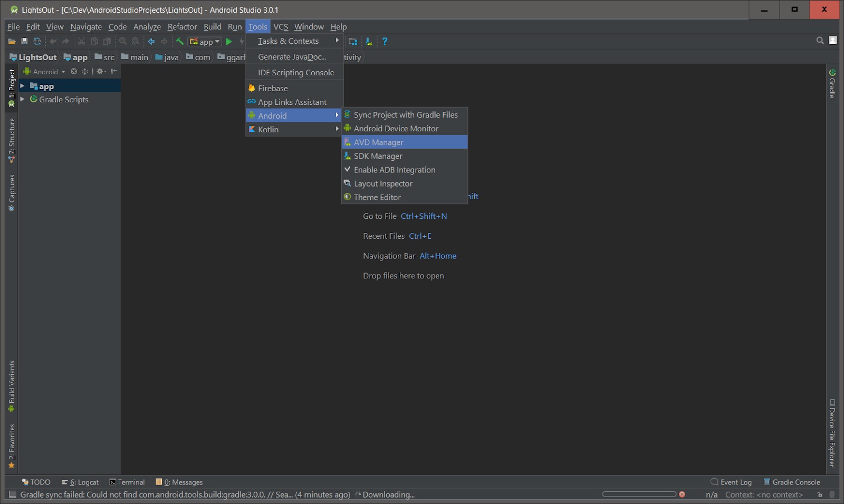The width and height of the screenshot is (844, 504).
Task: Open the File menu
Action: [x=14, y=26]
